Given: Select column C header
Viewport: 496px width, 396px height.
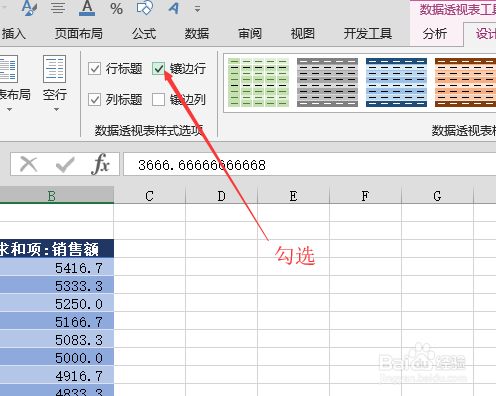Looking at the screenshot, I should pos(149,195).
